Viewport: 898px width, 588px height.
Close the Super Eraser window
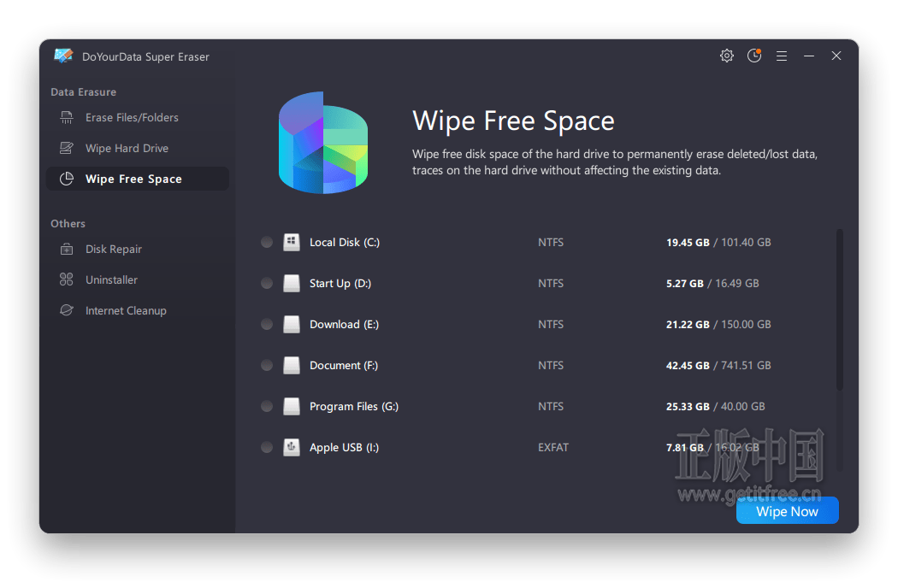[836, 56]
